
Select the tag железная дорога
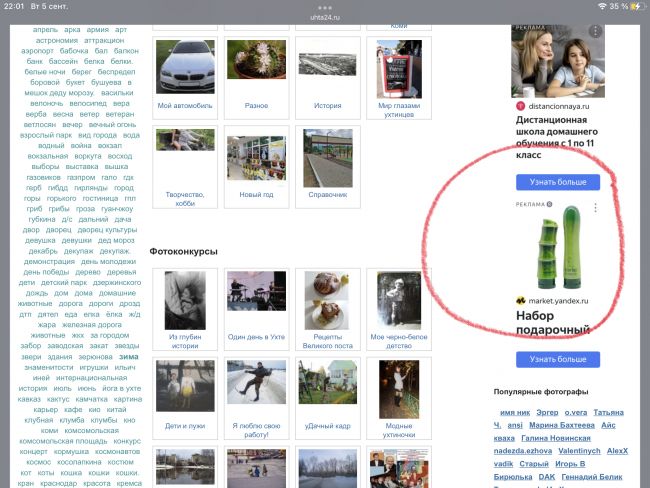[92, 325]
